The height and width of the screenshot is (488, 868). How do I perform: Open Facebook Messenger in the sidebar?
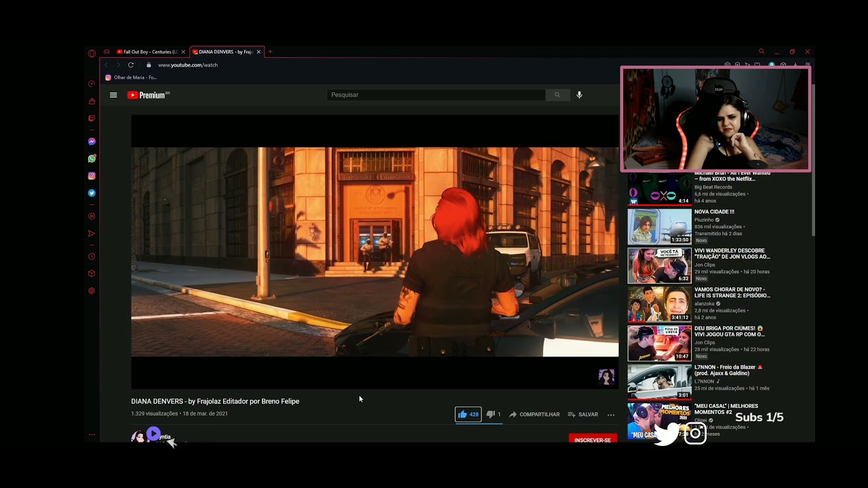(92, 142)
